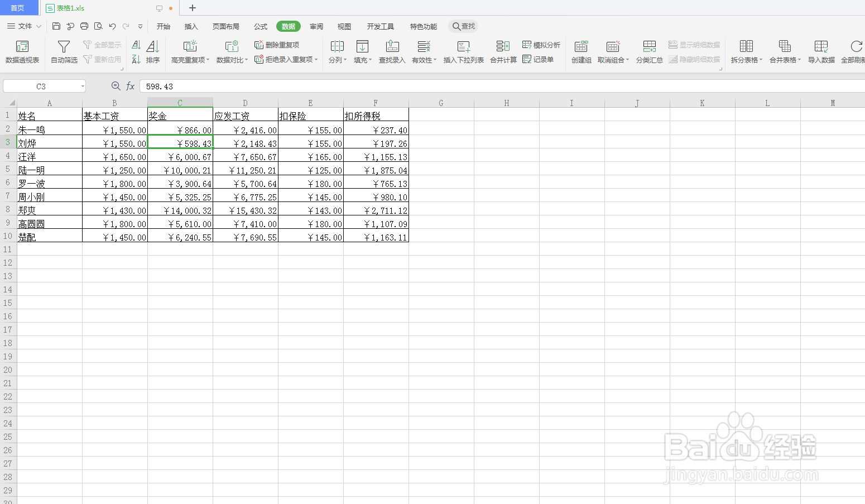Click the cell showing ¥14,000.32
This screenshot has width=865, height=504.
pyautogui.click(x=180, y=210)
